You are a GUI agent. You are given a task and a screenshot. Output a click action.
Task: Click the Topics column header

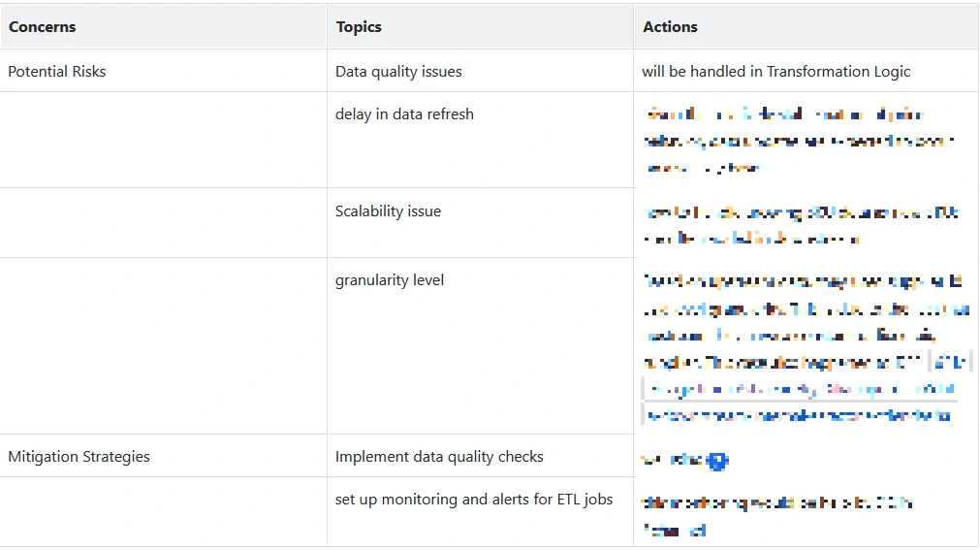[361, 27]
